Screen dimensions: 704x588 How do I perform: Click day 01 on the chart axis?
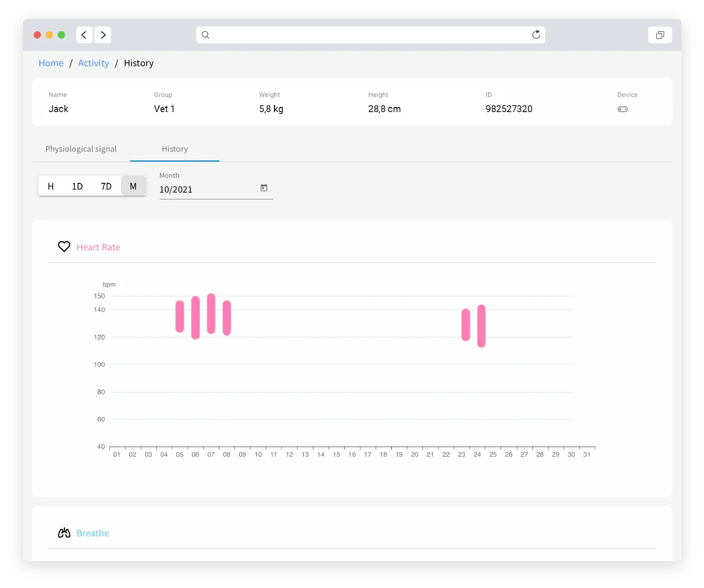pos(117,454)
